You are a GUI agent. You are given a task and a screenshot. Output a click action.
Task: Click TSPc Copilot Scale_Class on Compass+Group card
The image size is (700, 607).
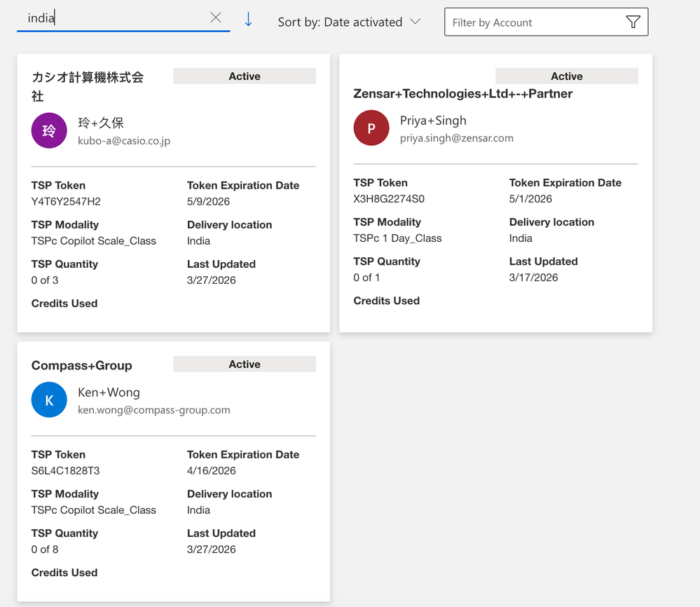(94, 510)
